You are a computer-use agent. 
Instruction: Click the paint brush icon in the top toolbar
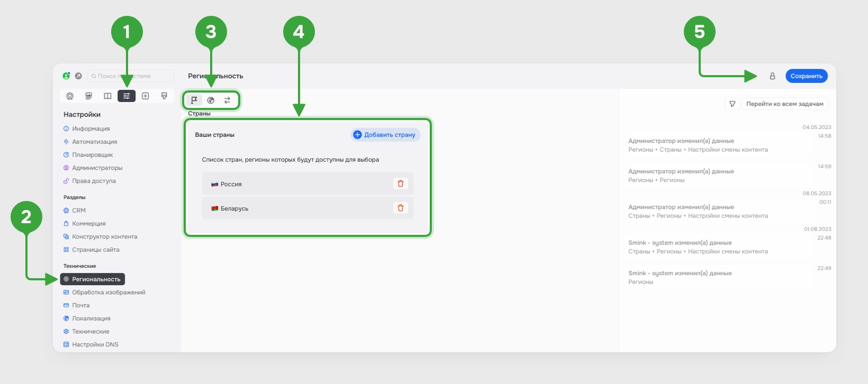(x=164, y=96)
